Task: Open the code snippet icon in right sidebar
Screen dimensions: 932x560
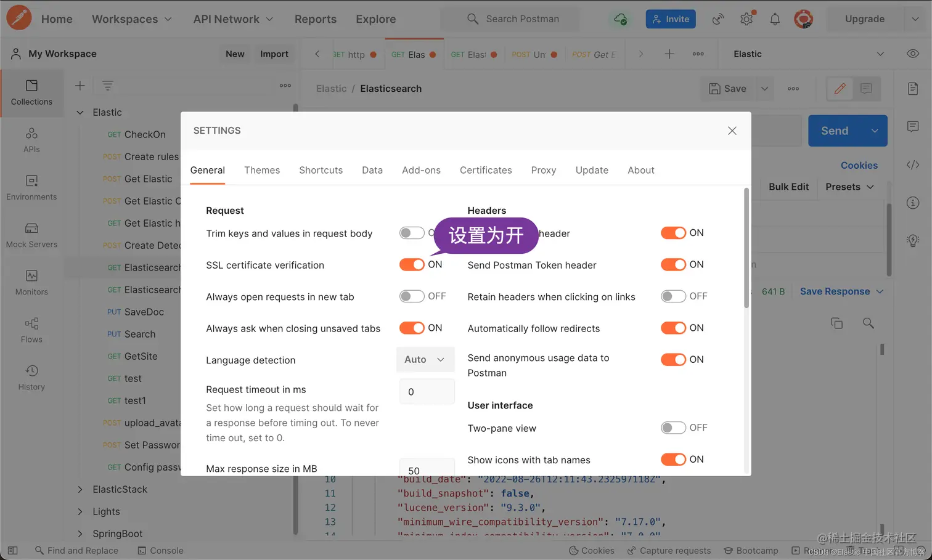Action: 913,164
